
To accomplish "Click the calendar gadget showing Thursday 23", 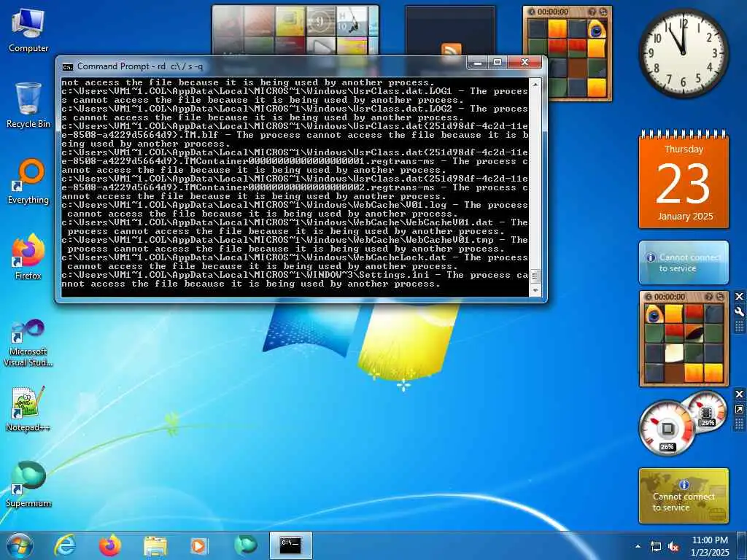I will (684, 179).
